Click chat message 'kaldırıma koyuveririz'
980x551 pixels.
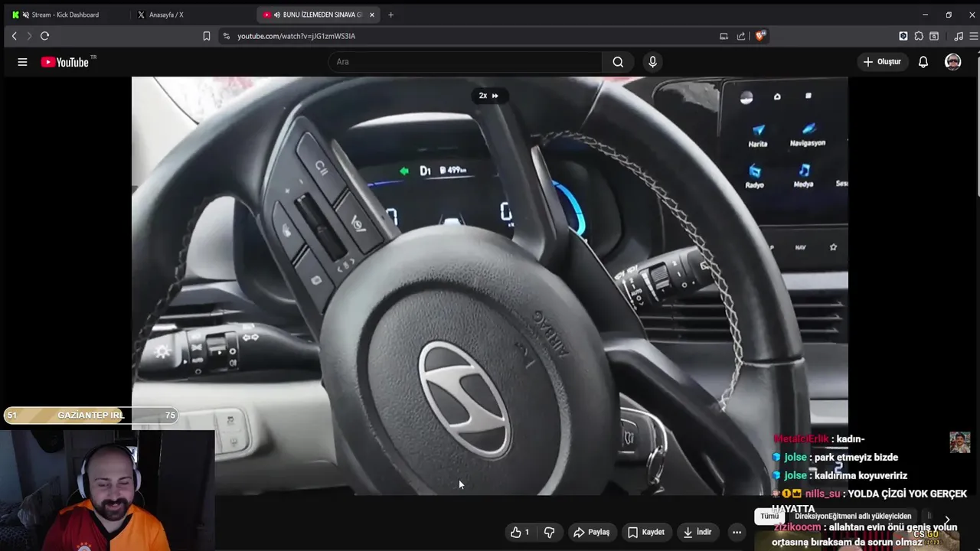861,475
